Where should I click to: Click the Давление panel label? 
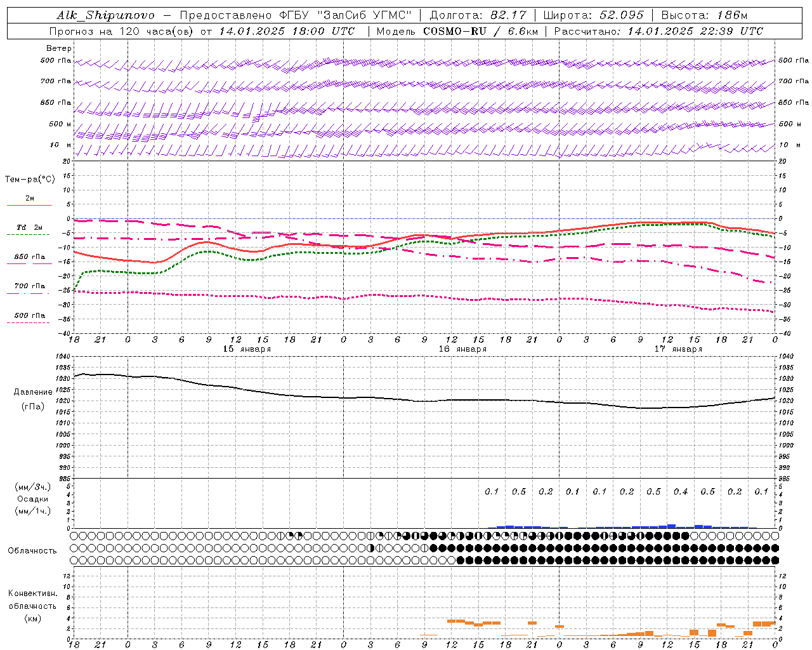tap(33, 392)
